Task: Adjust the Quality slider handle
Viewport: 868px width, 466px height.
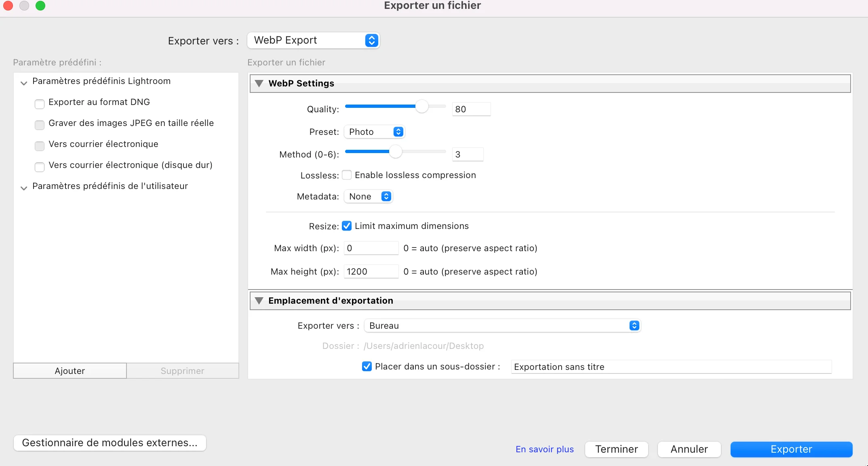Action: coord(423,106)
